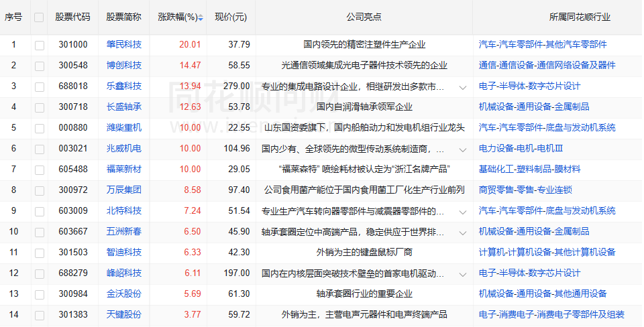
Task: Select the price value 104.96
Action: click(x=237, y=149)
